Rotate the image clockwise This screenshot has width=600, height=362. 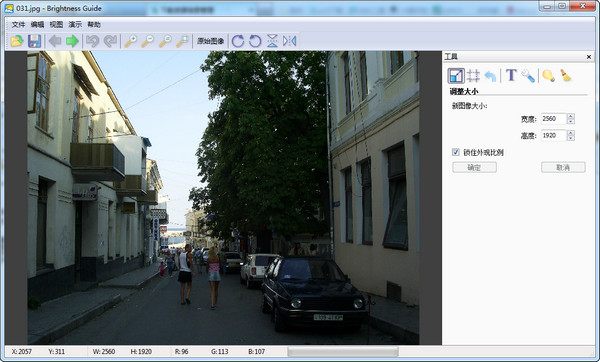point(238,41)
